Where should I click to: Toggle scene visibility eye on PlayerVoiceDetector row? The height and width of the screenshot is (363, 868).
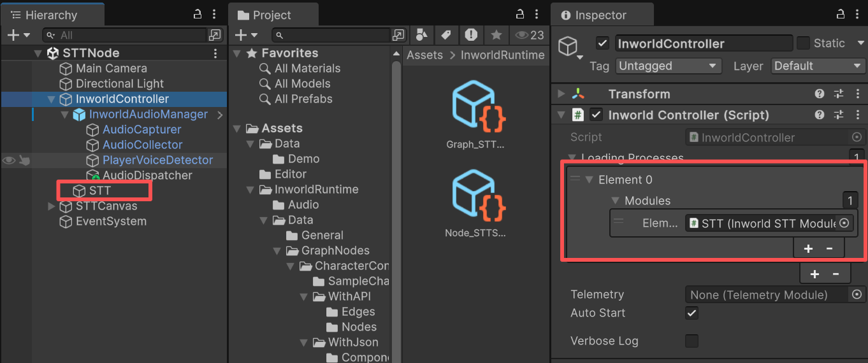click(x=9, y=160)
